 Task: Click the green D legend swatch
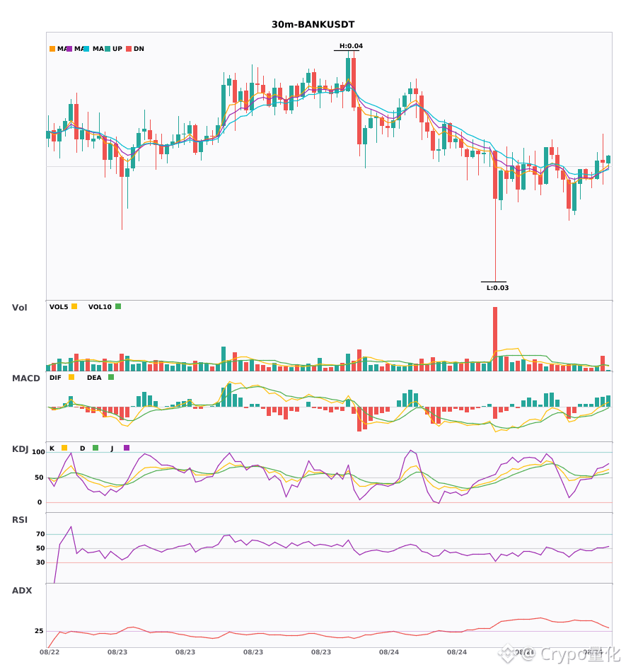pos(95,448)
